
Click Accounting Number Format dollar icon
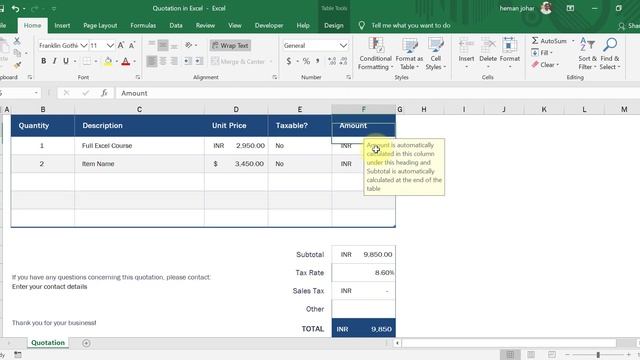coord(289,61)
